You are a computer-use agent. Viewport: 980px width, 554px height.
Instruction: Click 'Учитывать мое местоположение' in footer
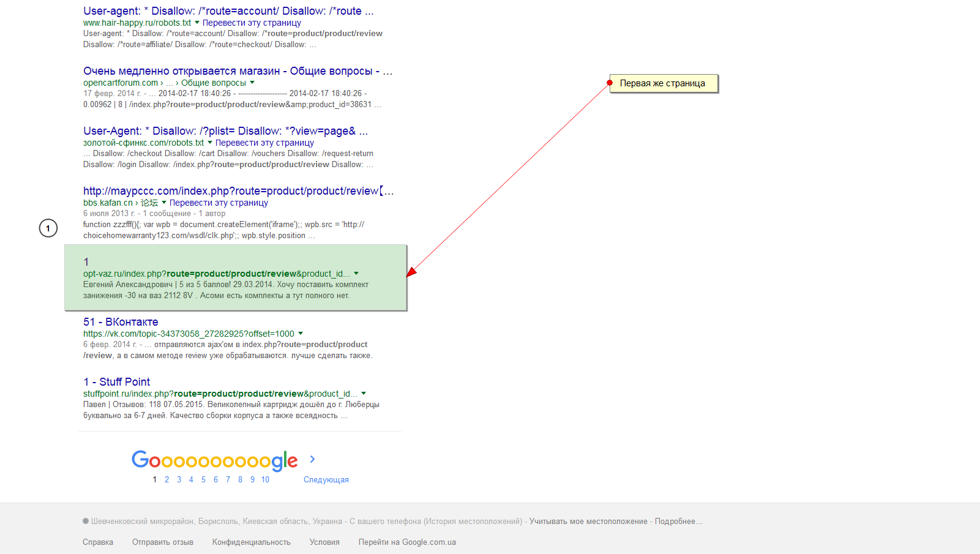pos(588,522)
